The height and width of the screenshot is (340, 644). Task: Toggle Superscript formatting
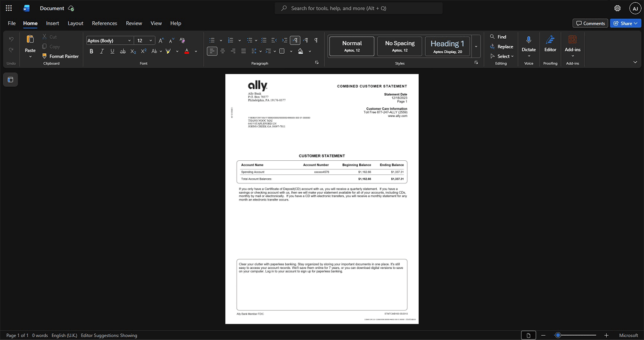coord(144,51)
